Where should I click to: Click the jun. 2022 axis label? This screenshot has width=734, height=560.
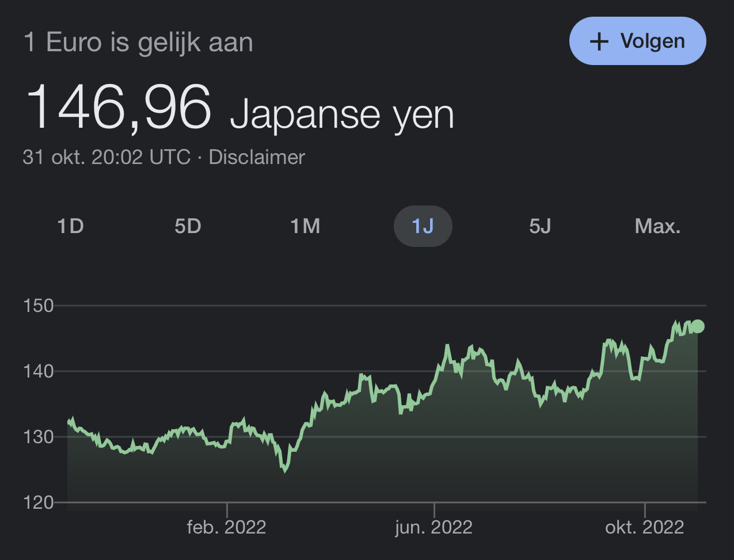tap(434, 527)
